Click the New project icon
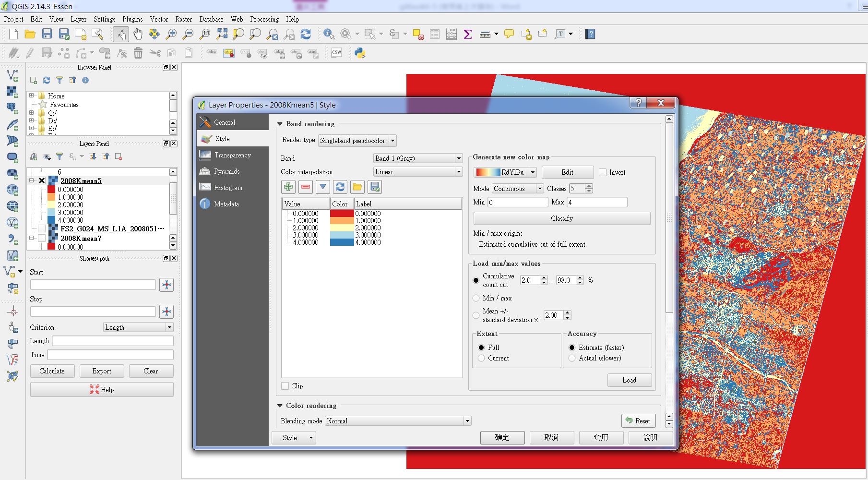868x480 pixels. [13, 34]
